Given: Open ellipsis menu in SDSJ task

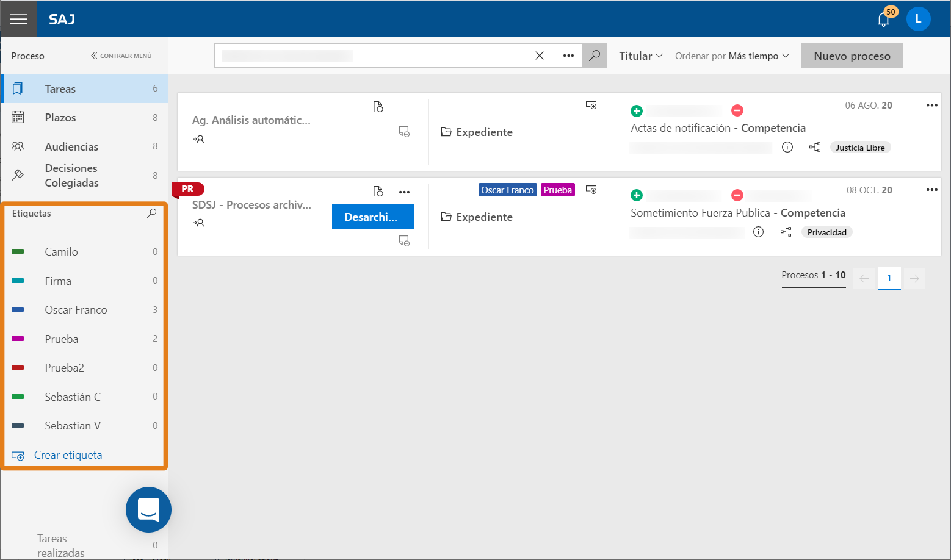Looking at the screenshot, I should coord(404,192).
